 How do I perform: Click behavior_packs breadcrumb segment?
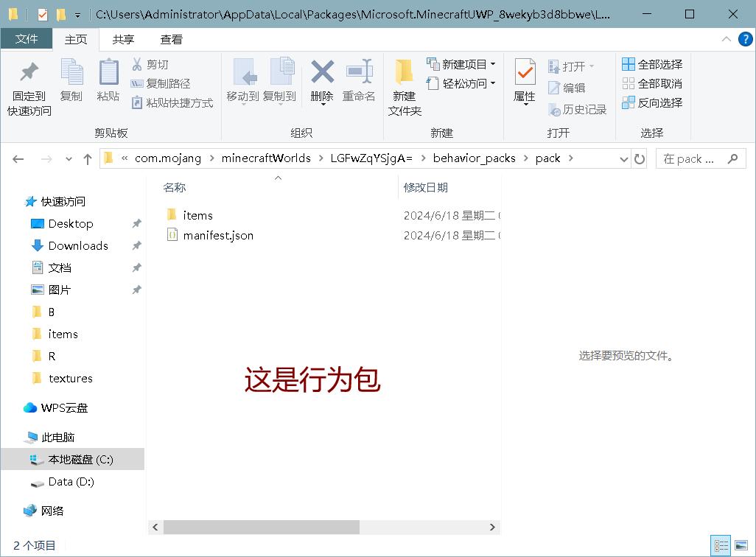tap(475, 158)
